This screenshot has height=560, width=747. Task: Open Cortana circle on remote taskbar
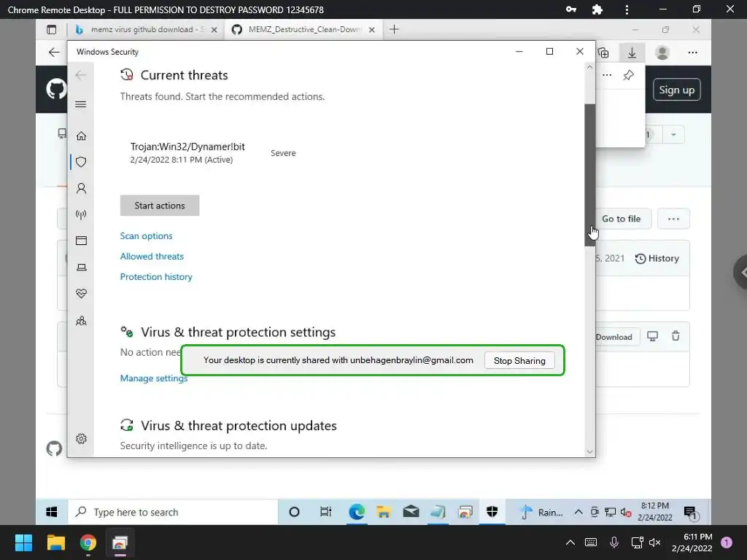click(x=295, y=512)
